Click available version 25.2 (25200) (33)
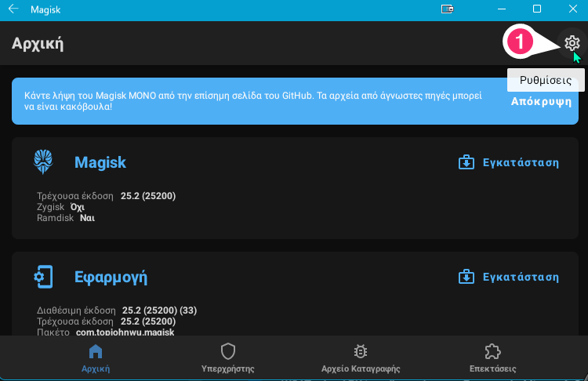This screenshot has height=381, width=588. [x=159, y=310]
